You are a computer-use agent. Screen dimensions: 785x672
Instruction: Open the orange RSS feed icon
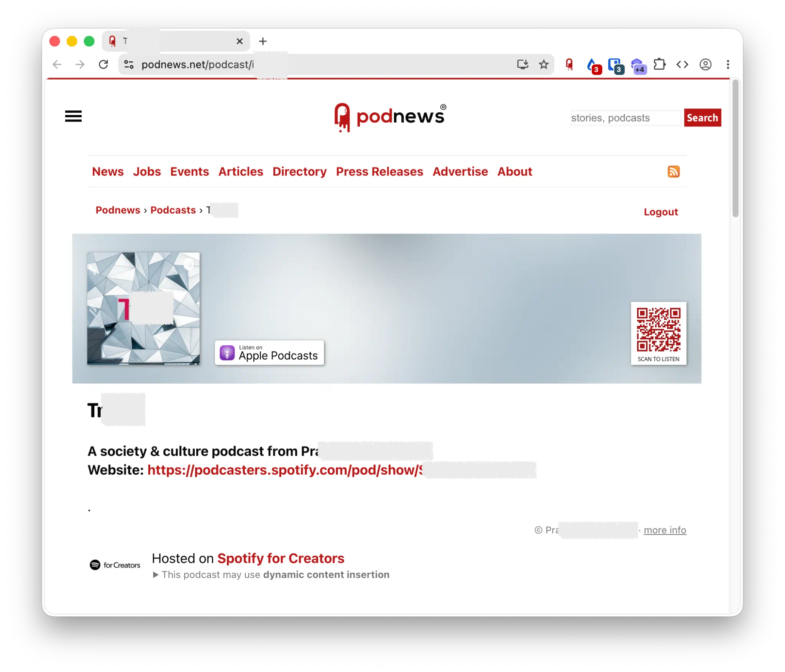pos(673,171)
